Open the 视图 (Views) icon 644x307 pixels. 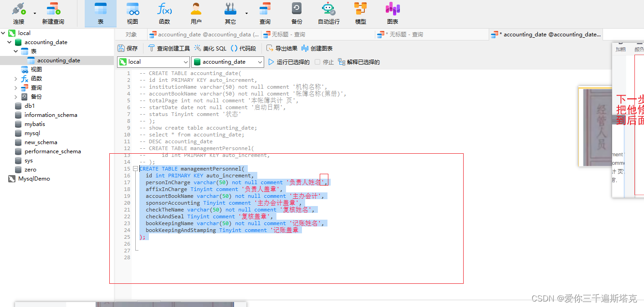pos(132,13)
